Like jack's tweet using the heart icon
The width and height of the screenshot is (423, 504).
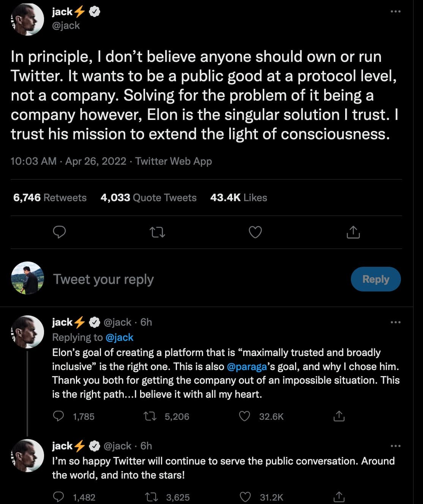coord(254,232)
